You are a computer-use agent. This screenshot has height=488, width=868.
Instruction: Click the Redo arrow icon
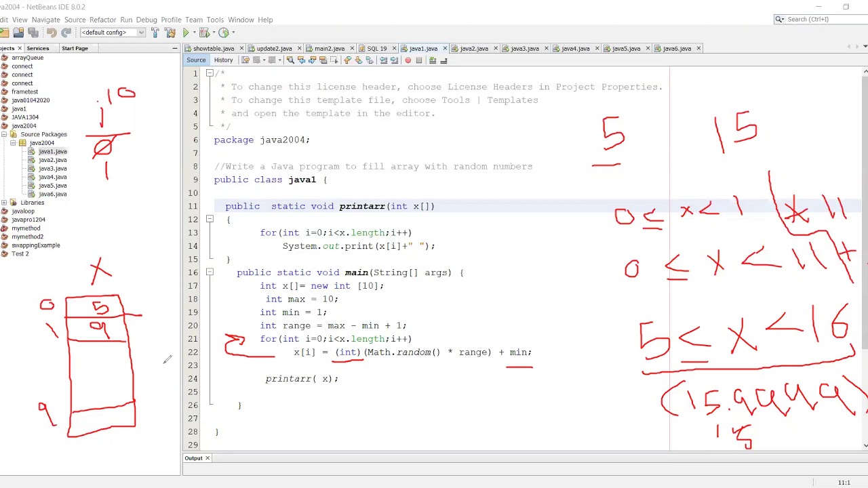coord(66,33)
